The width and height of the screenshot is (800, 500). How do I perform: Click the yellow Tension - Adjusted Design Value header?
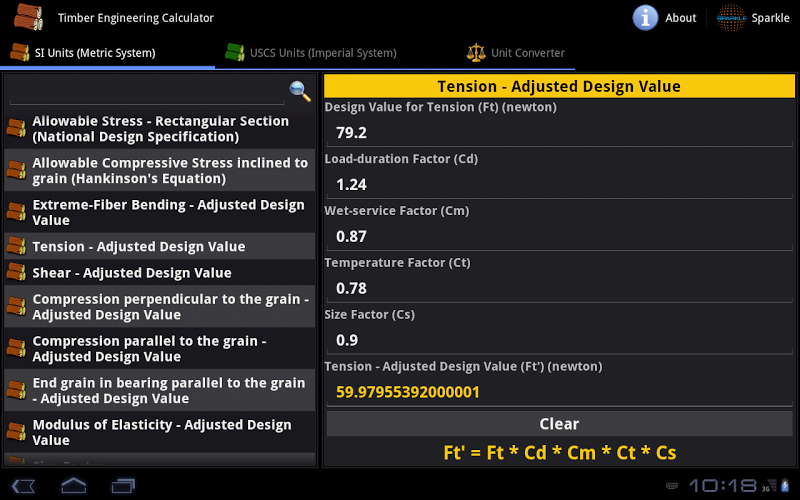pyautogui.click(x=559, y=86)
